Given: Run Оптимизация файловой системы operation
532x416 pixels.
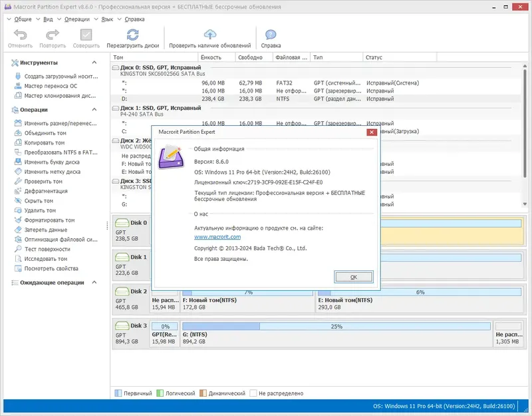Looking at the screenshot, I should [x=57, y=240].
